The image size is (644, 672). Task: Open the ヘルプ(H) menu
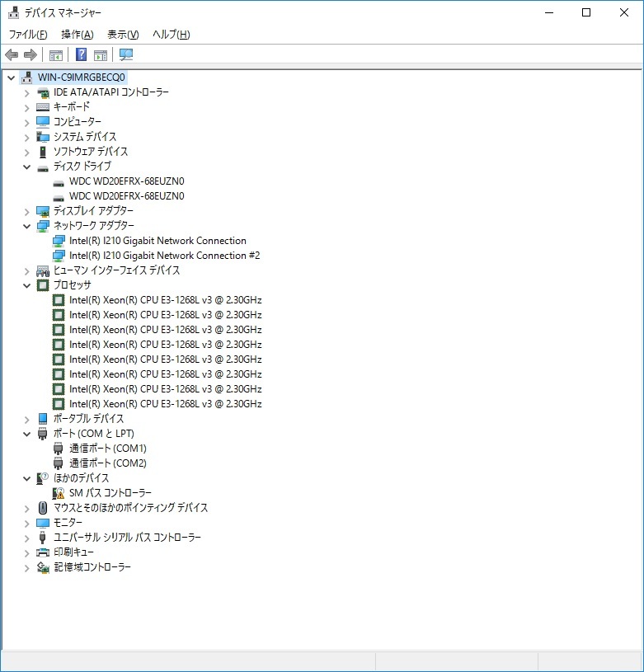tap(172, 35)
